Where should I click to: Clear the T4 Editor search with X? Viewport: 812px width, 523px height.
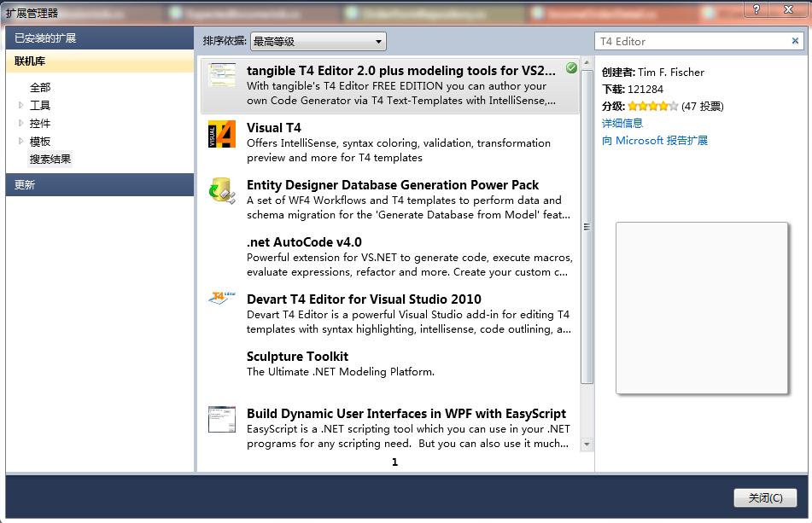[795, 41]
